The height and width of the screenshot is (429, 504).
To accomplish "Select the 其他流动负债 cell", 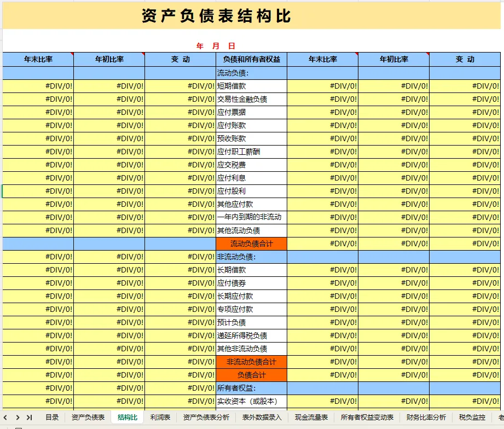I will [x=251, y=230].
